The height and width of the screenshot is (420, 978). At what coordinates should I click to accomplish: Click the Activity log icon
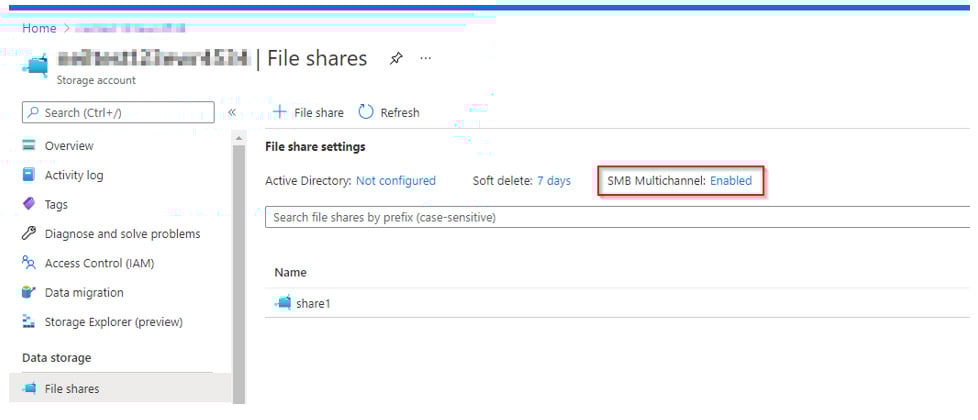[x=29, y=175]
